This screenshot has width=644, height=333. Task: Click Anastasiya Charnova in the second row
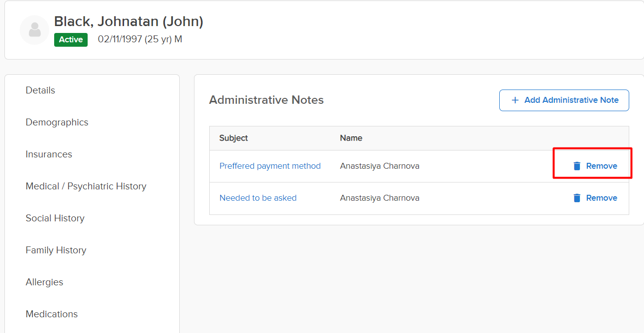pos(380,198)
